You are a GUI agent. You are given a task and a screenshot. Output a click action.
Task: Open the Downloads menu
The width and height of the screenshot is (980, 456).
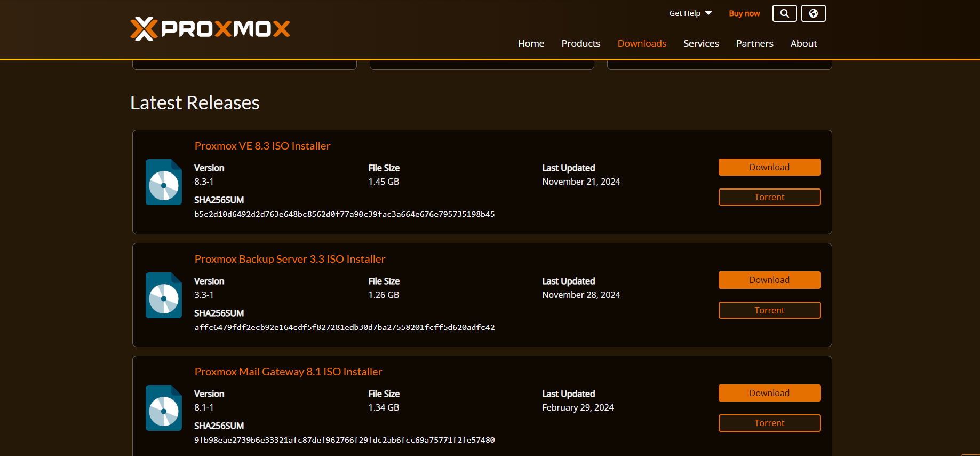642,44
